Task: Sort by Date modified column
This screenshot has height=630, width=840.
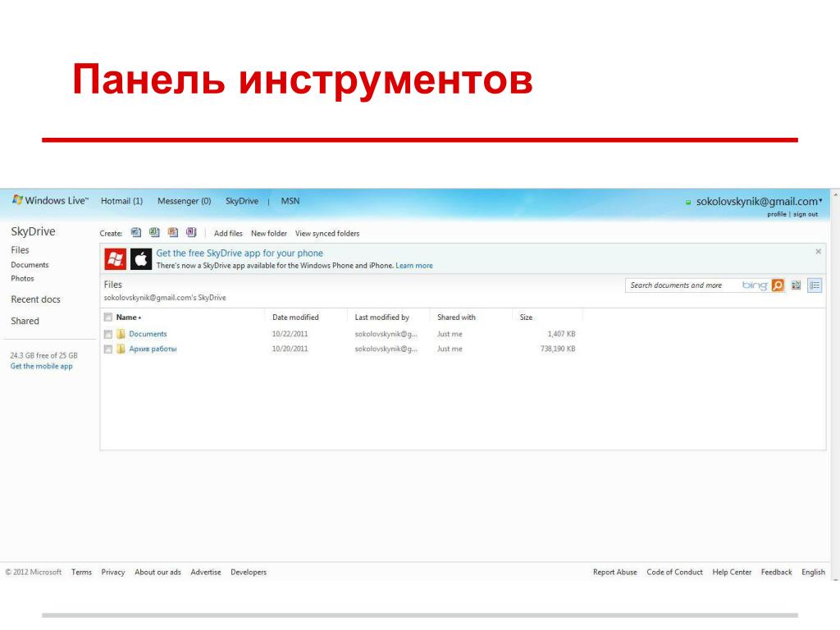Action: pyautogui.click(x=295, y=317)
